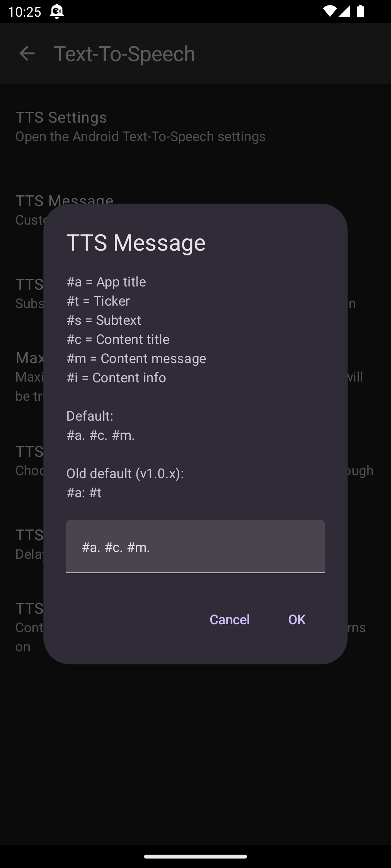Tap the '#s = Subtext' line
The height and width of the screenshot is (868, 391).
[x=104, y=320]
